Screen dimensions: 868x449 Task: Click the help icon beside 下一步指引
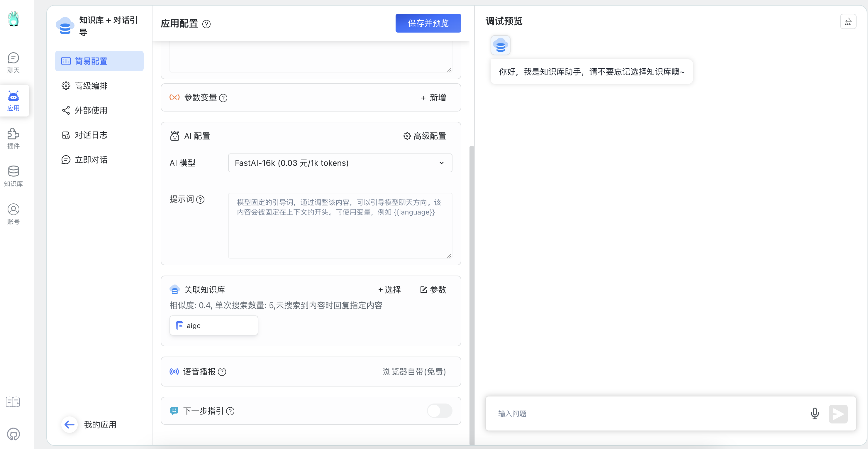(230, 411)
